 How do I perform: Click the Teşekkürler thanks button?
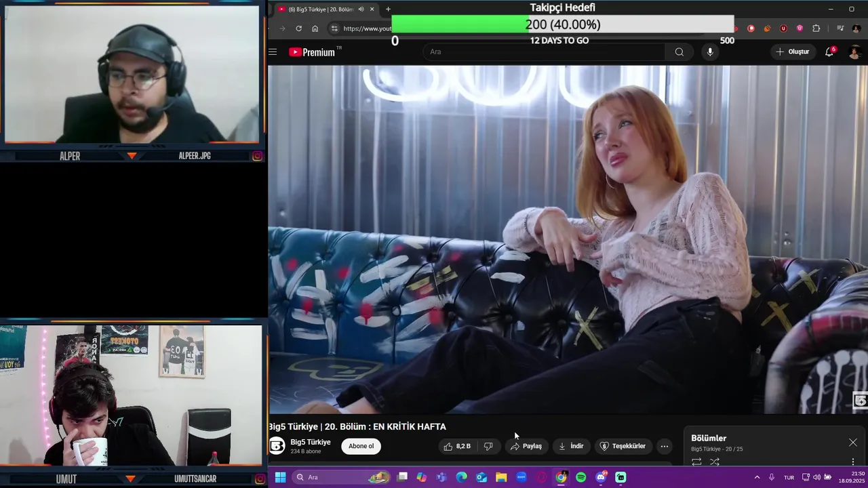(623, 446)
